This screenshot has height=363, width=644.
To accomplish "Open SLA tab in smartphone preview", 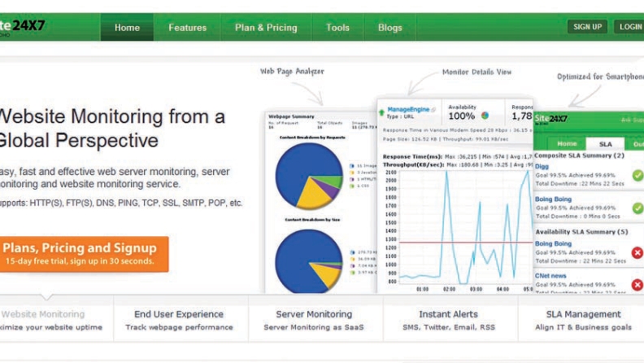I will [x=606, y=144].
